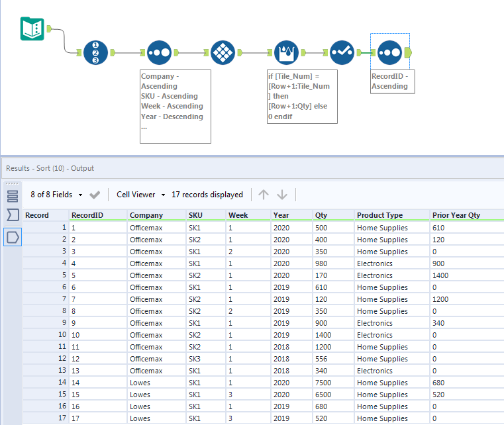The width and height of the screenshot is (504, 425).
Task: Apply field selection with checkmark icon
Action: click(x=95, y=195)
